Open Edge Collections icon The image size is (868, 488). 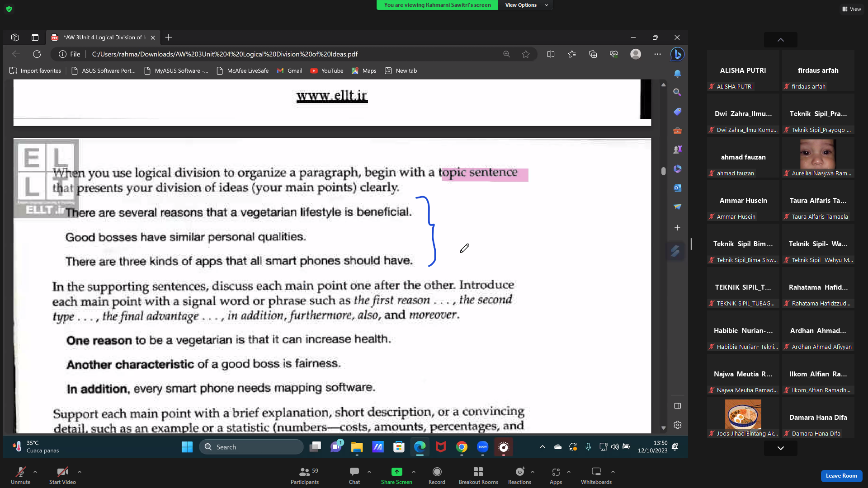point(593,54)
